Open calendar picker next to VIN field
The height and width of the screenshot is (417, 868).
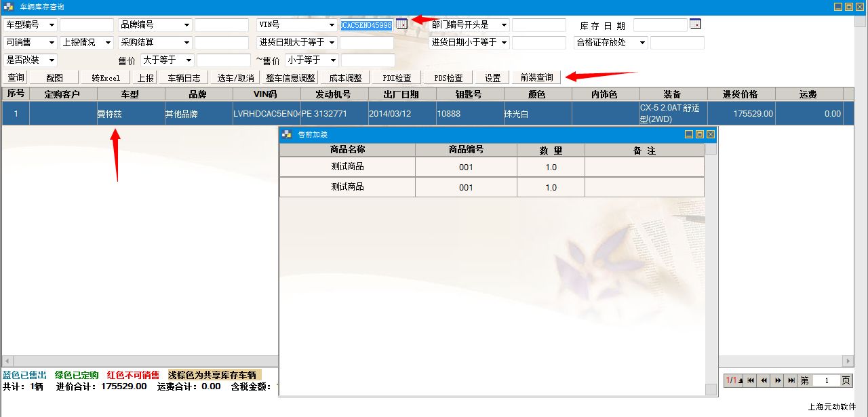click(401, 24)
